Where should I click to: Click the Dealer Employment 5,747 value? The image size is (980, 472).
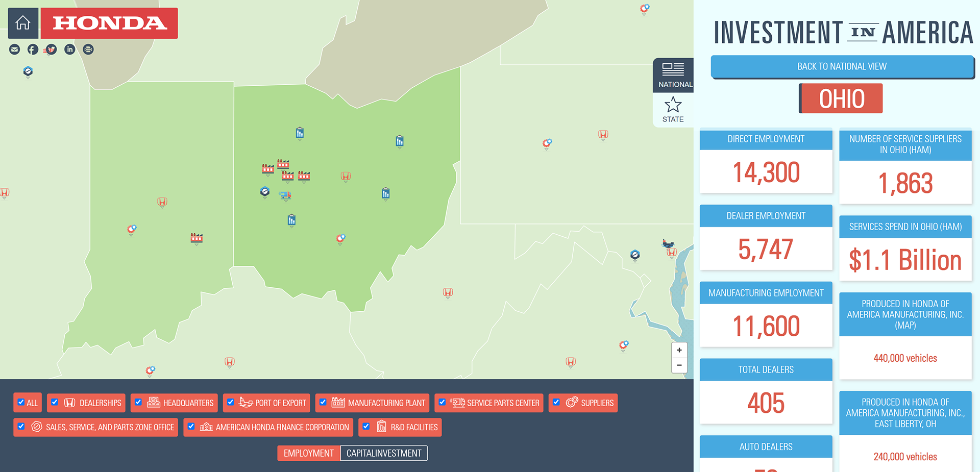tap(766, 250)
